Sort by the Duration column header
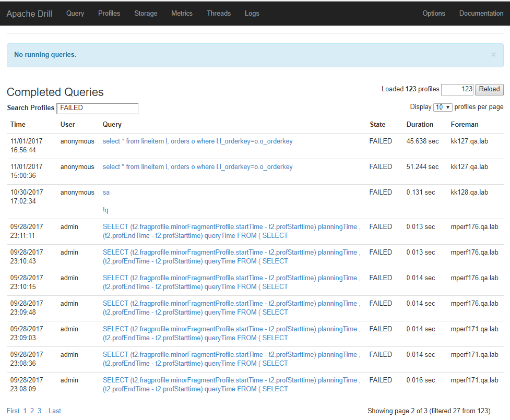 click(x=420, y=125)
